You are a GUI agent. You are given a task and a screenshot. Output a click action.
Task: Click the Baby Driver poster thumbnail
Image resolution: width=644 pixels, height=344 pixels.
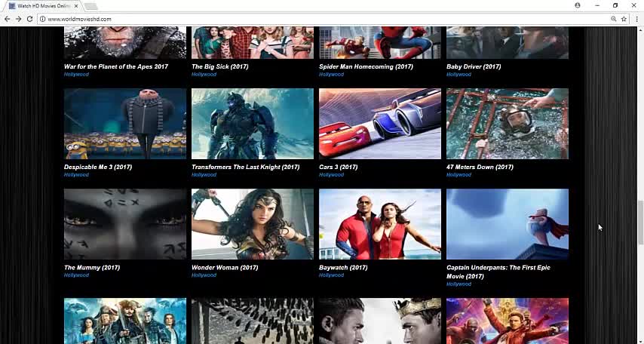point(508,43)
